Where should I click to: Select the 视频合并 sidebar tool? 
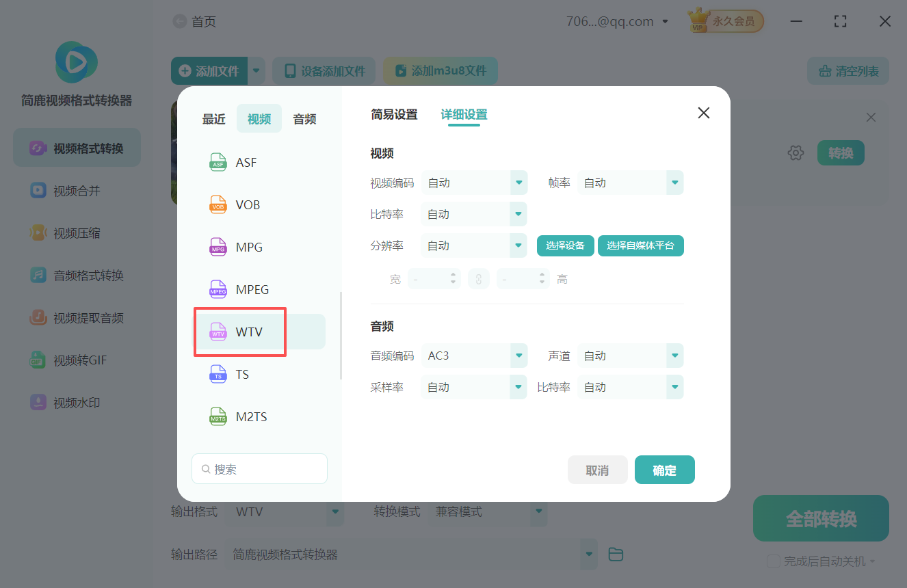pos(77,190)
